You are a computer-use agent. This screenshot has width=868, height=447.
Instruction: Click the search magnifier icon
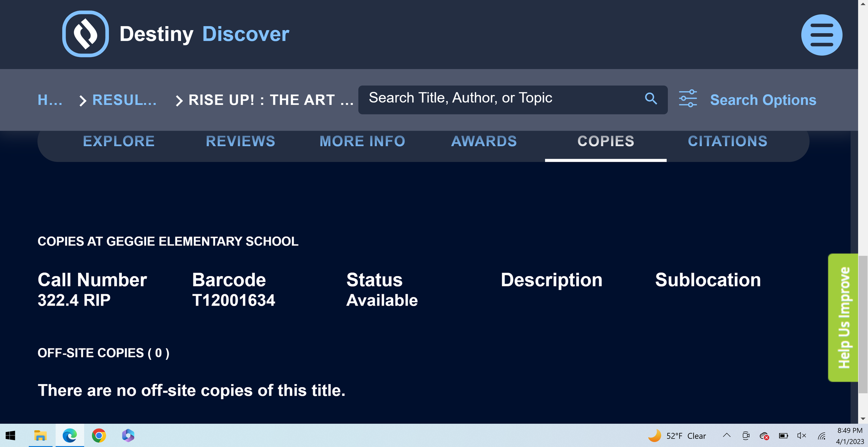(x=651, y=99)
